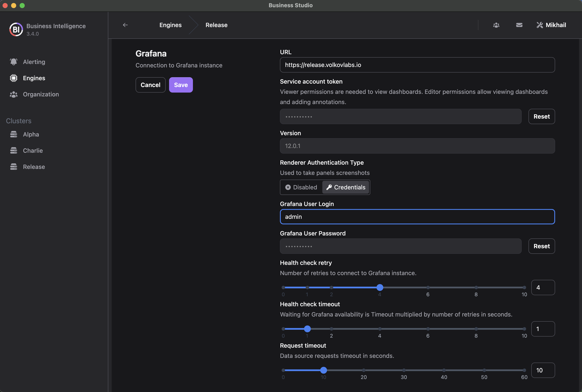
Task: Click the Alerting bell icon
Action: 13,62
